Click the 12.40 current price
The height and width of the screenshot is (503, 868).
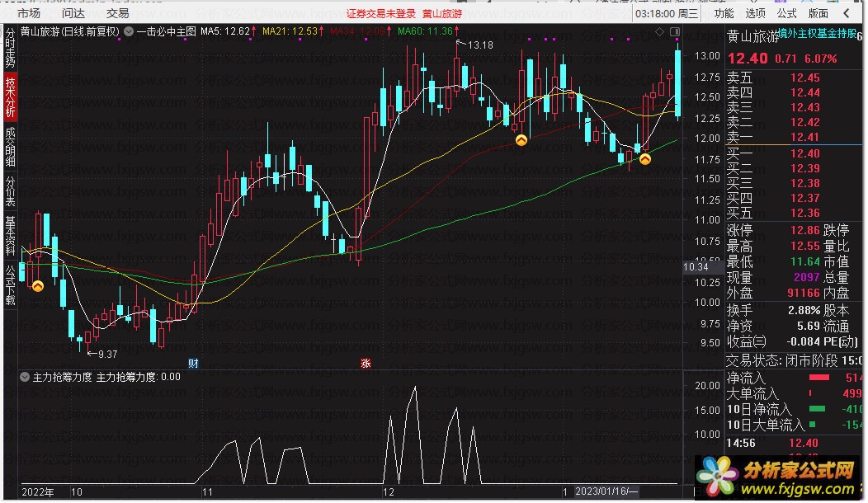[748, 59]
